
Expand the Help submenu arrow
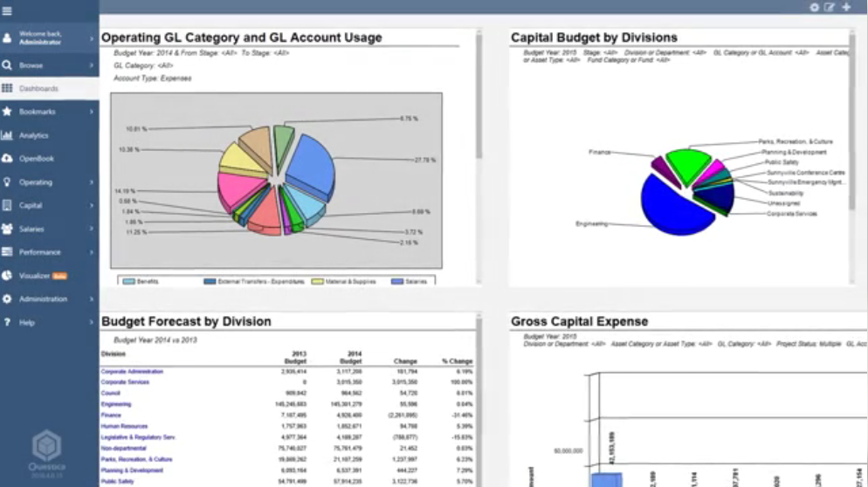[x=92, y=322]
